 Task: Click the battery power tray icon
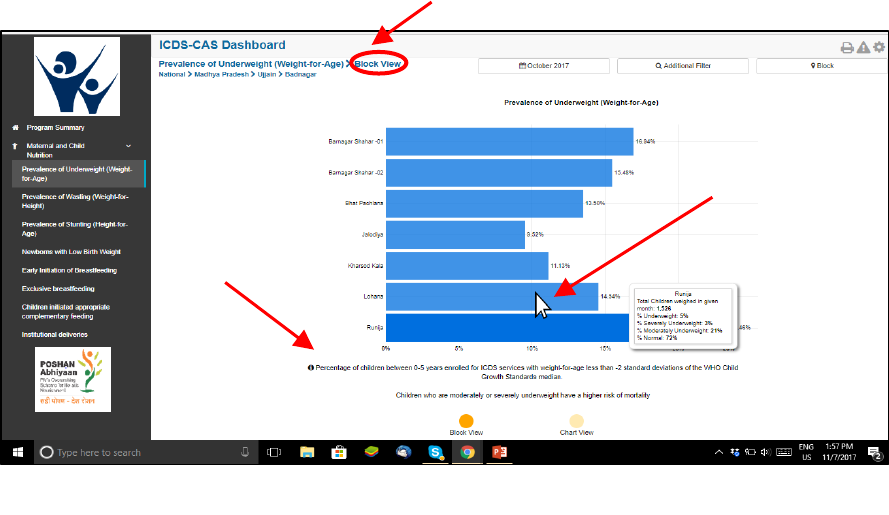(x=750, y=452)
